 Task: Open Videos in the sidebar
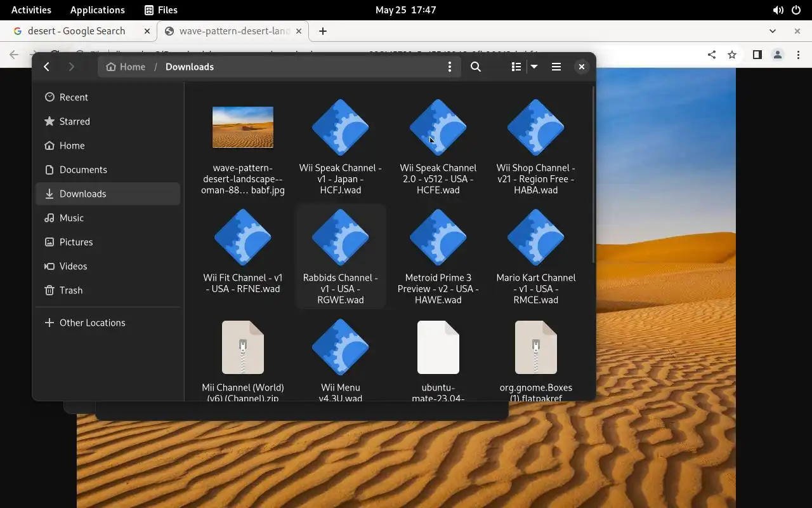[x=108, y=266]
